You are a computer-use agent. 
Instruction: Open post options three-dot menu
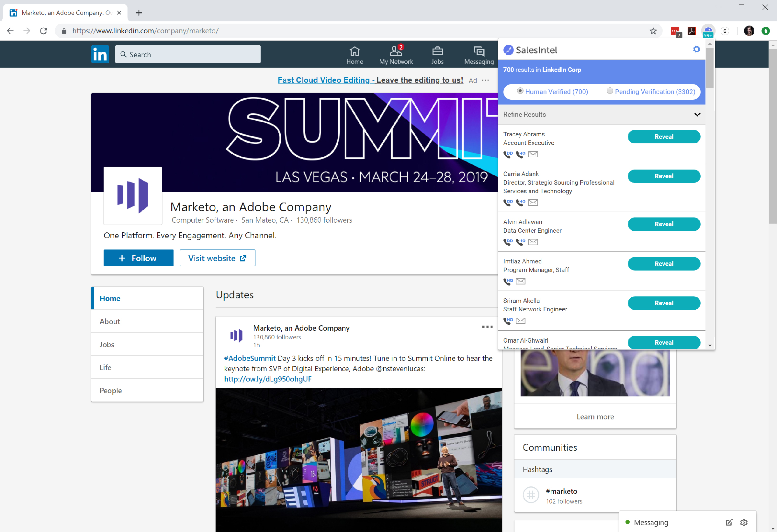click(x=487, y=327)
